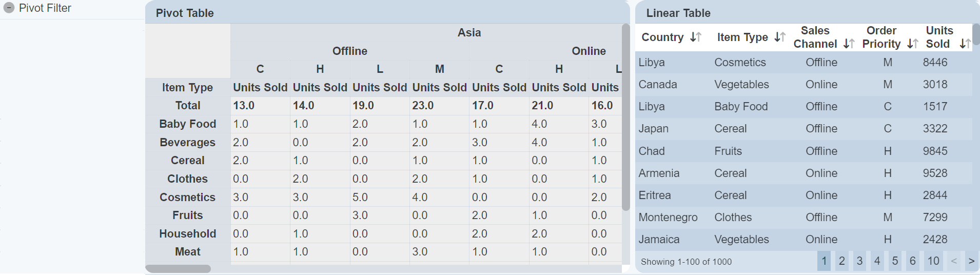Go to page 3 of linear table
980x275 pixels.
[859, 261]
